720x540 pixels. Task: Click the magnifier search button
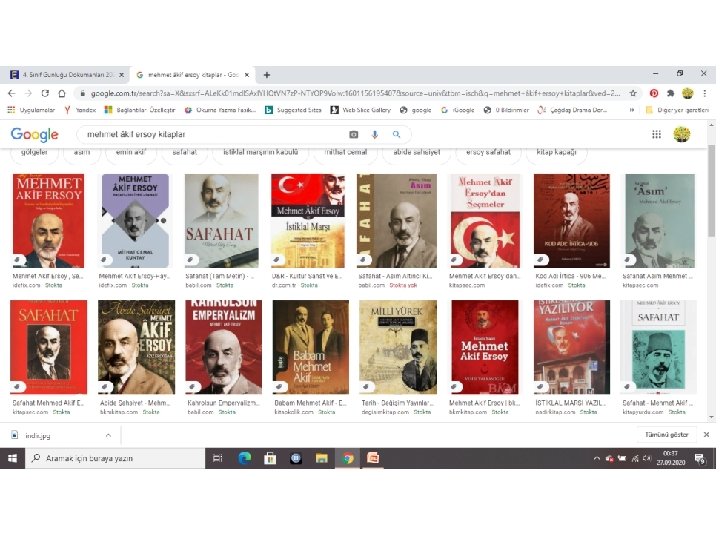pyautogui.click(x=396, y=135)
